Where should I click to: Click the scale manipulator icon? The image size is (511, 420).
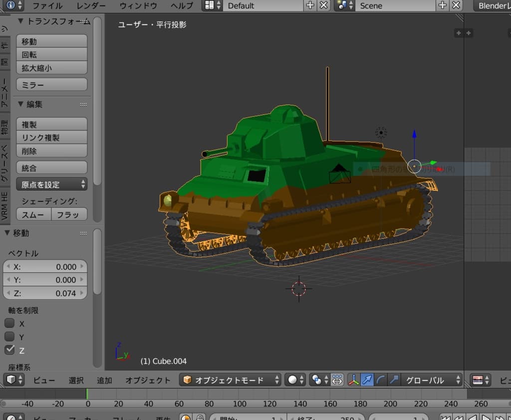394,380
